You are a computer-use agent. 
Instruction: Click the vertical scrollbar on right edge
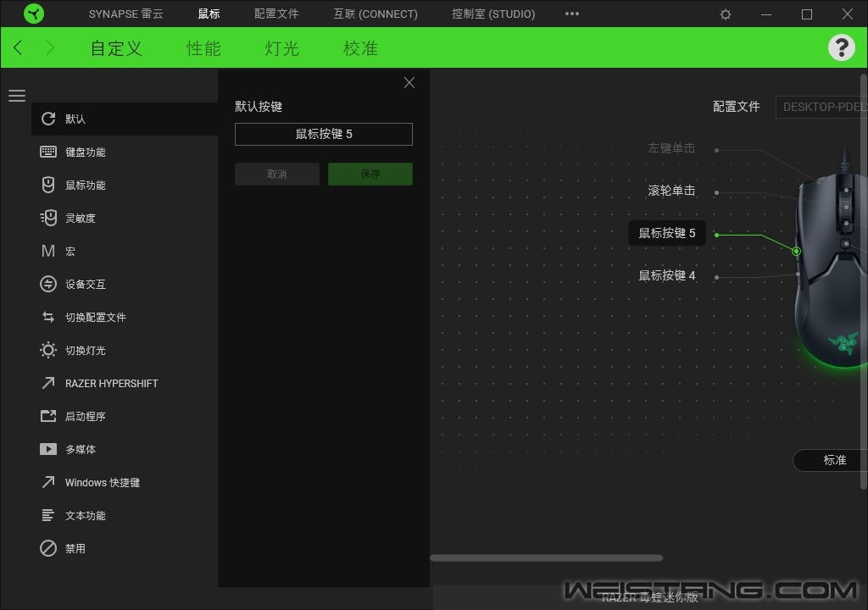tap(864, 281)
